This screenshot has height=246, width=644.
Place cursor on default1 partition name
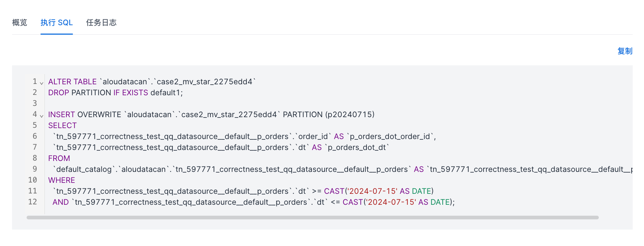pyautogui.click(x=165, y=93)
